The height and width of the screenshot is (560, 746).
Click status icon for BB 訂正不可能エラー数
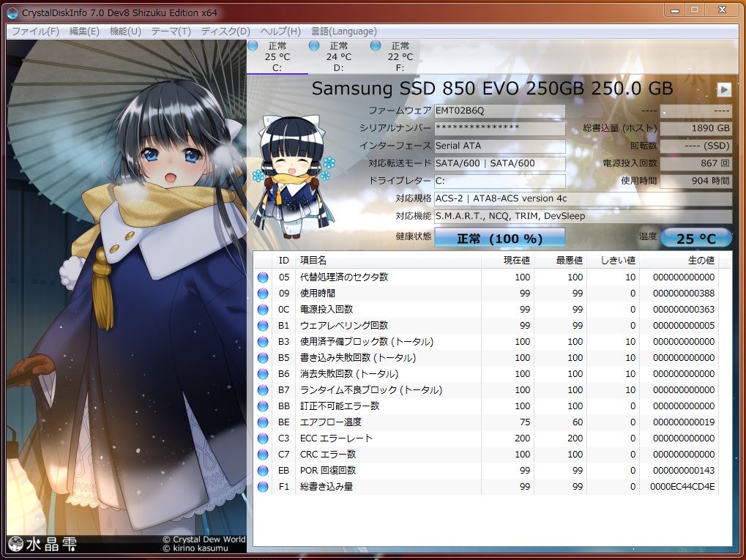click(263, 406)
